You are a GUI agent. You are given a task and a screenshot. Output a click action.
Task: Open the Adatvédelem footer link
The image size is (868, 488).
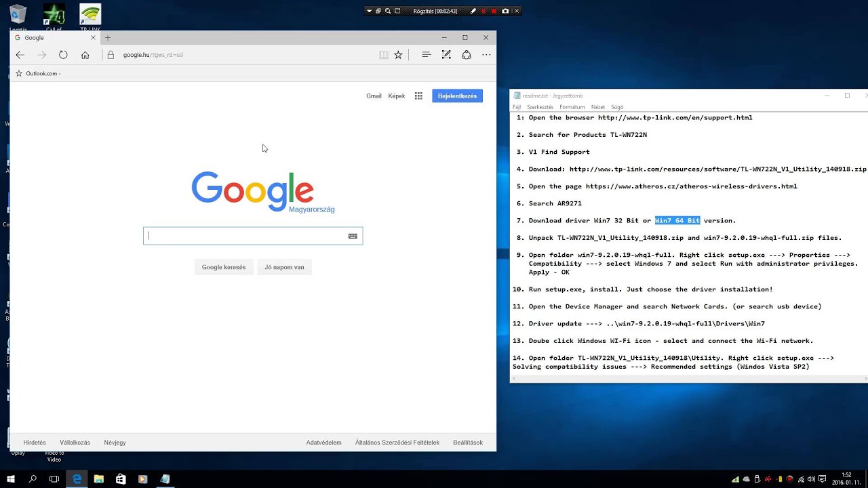323,443
